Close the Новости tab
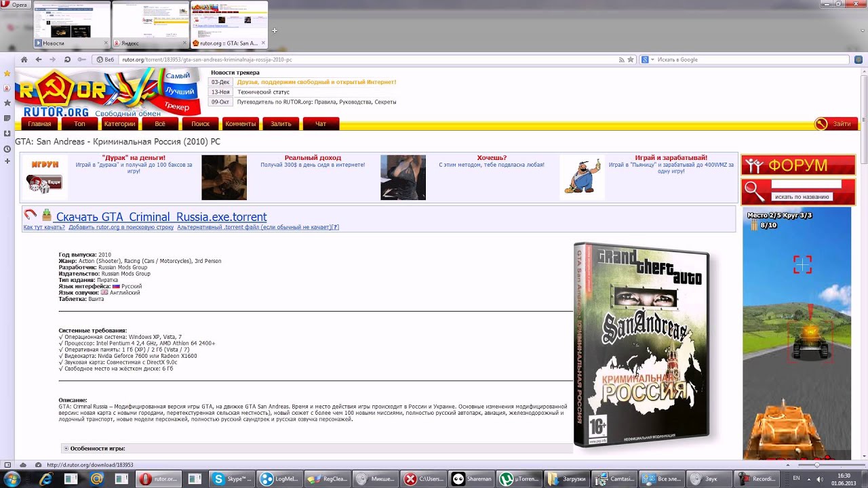The image size is (868, 488). [x=106, y=43]
